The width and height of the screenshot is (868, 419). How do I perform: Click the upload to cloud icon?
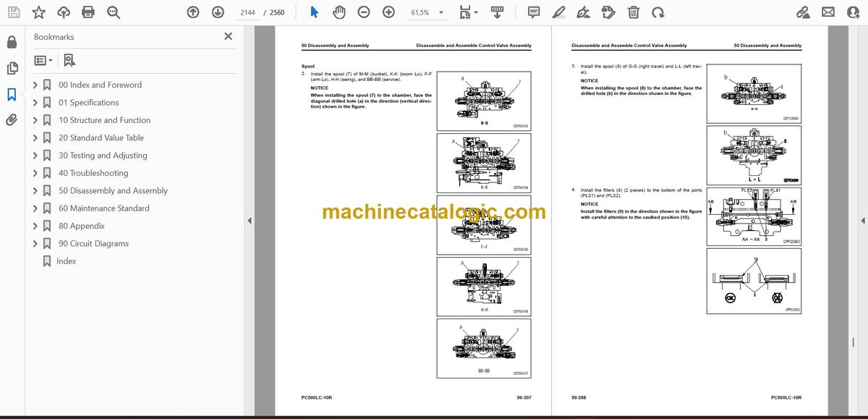click(x=64, y=12)
